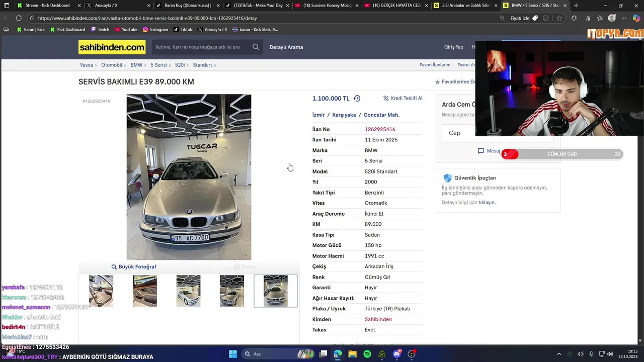Open Instagram bookmark
The width and height of the screenshot is (644, 362).
coord(155,29)
